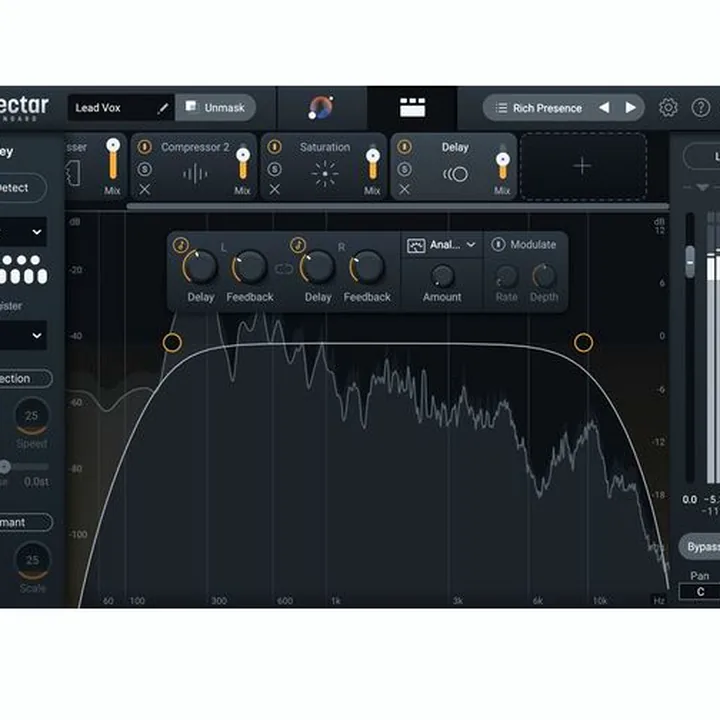
Task: Select the Saturation module tab
Action: [x=324, y=166]
